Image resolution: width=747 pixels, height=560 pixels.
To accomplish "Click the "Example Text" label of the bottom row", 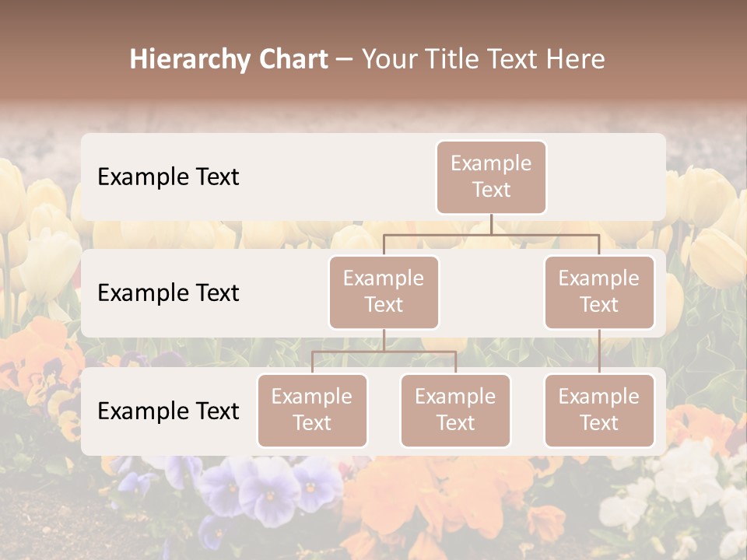I will [168, 411].
